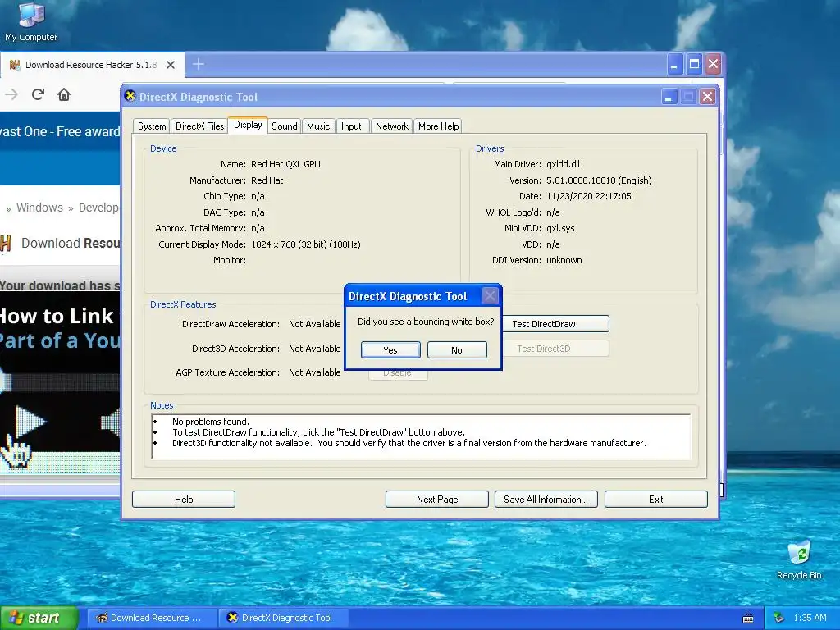Maximize the browser window
The image size is (840, 630).
[694, 65]
